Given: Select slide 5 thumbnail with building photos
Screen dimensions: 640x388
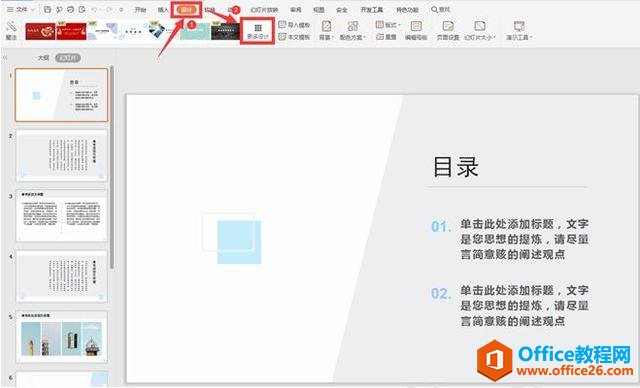Looking at the screenshot, I should pos(62,337).
